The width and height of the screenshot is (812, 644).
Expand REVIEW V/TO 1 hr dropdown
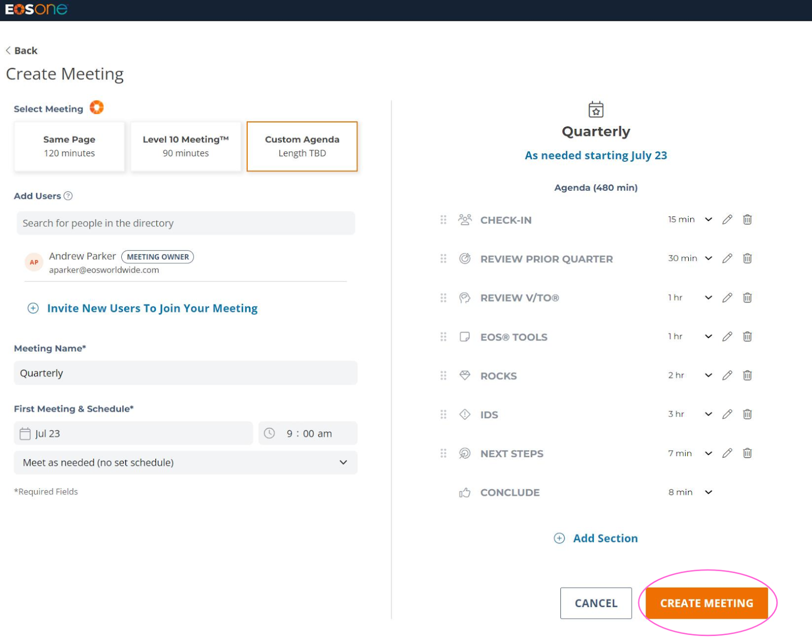click(708, 298)
